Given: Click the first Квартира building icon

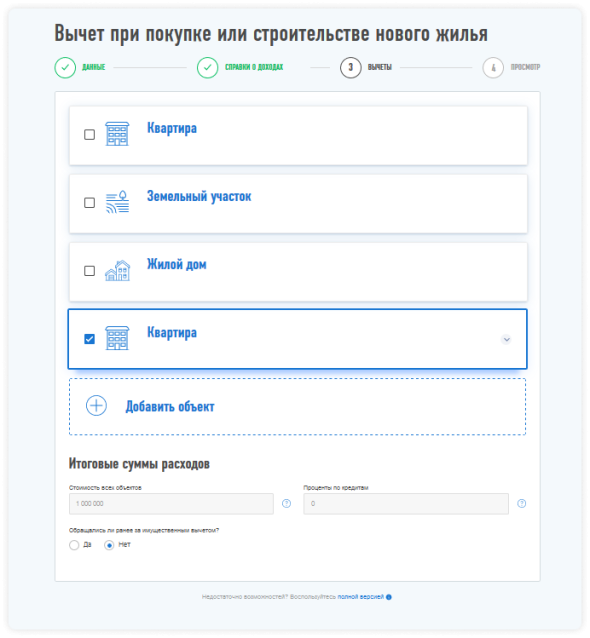Looking at the screenshot, I should 117,134.
